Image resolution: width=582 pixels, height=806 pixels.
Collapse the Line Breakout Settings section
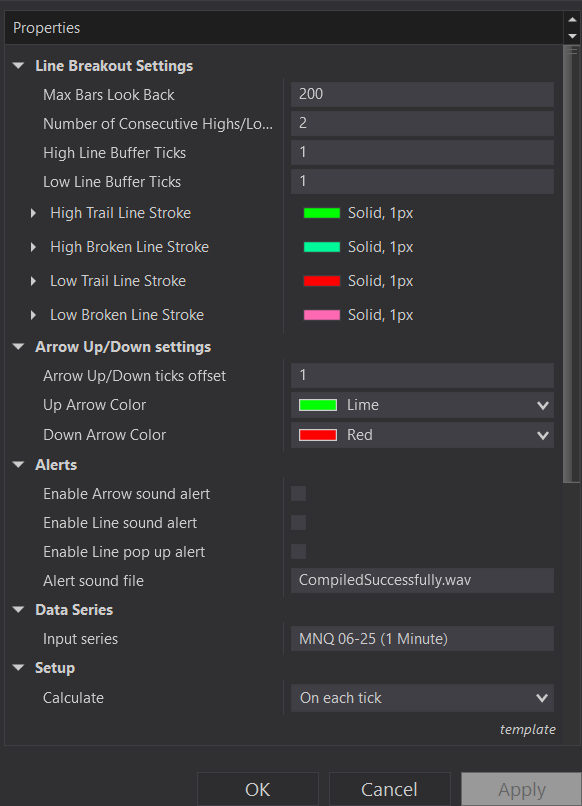(x=19, y=66)
